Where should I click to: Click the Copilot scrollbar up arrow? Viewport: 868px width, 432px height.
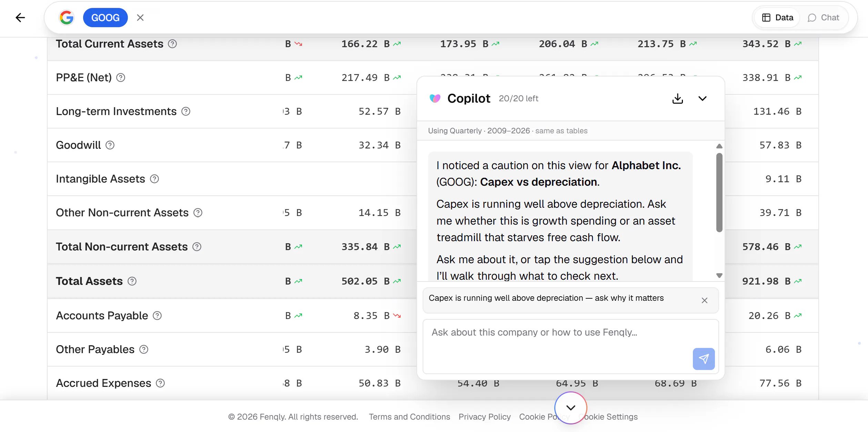coord(719,146)
